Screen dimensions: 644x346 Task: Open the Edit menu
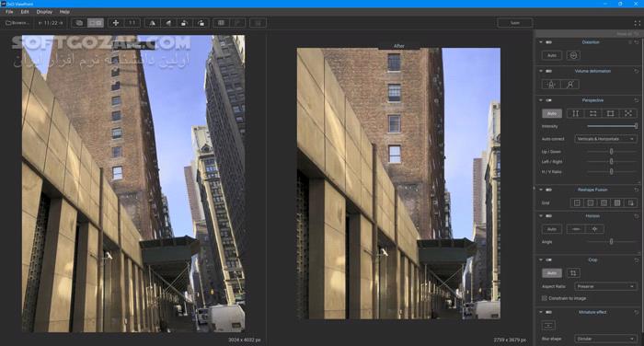click(25, 12)
